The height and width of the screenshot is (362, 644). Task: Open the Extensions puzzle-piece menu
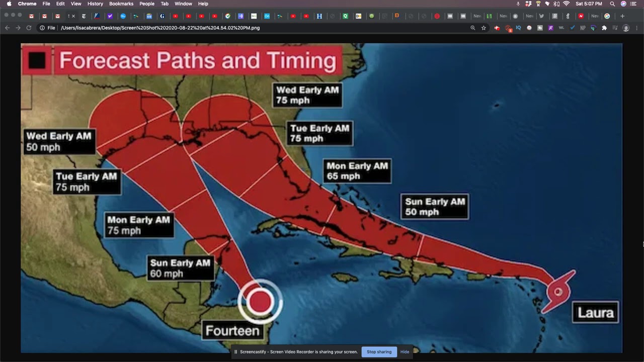point(604,28)
